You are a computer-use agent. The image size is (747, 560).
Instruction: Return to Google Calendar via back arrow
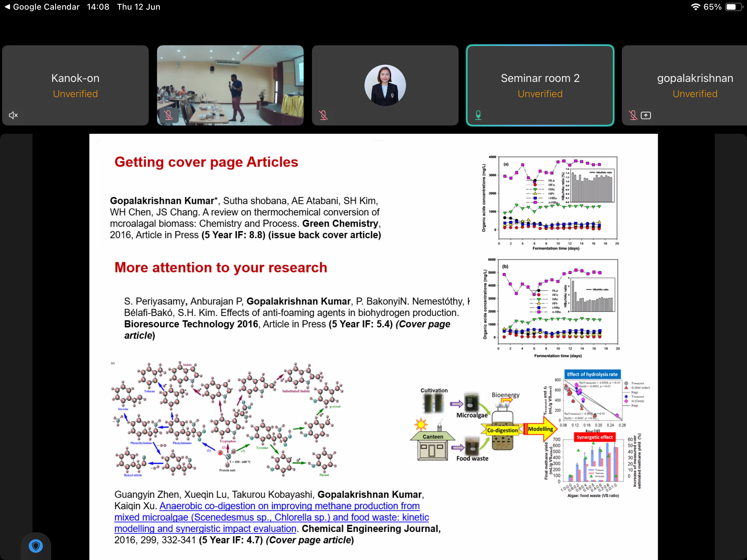pos(42,7)
